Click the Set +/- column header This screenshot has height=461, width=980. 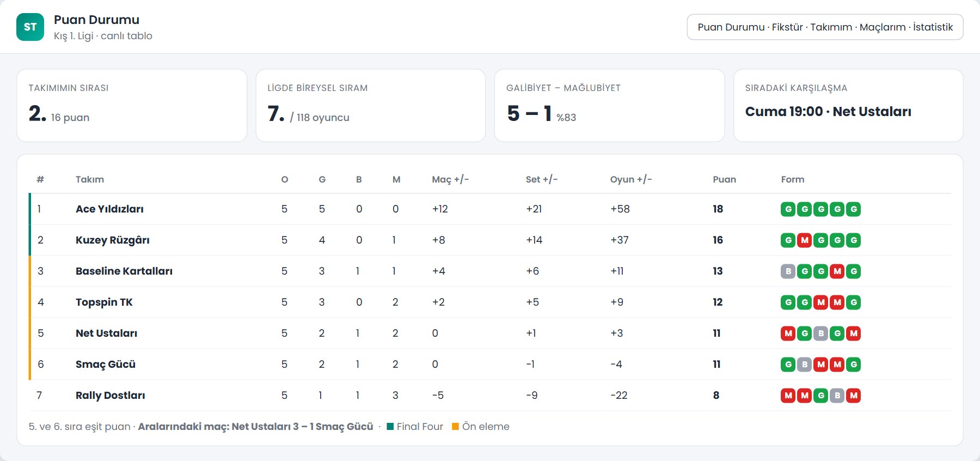pos(542,179)
